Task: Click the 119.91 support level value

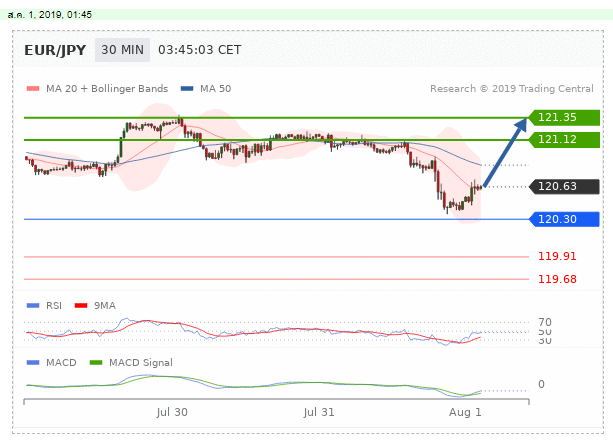Action: pos(557,256)
